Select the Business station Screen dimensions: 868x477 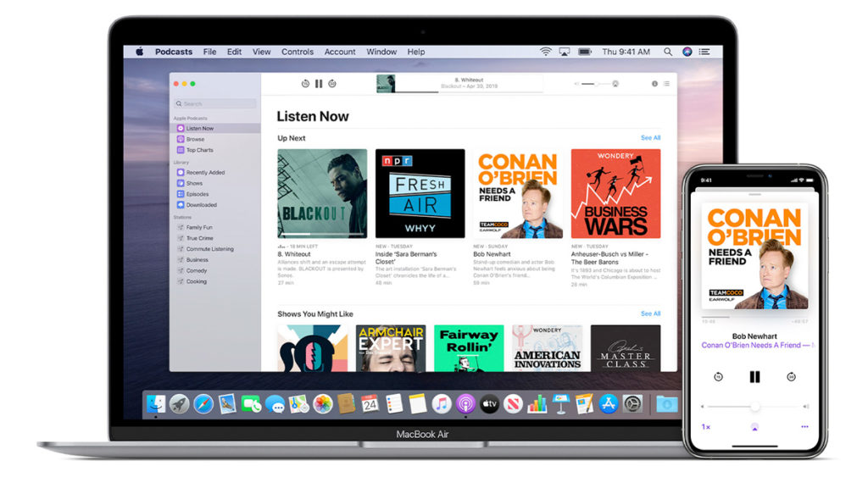click(x=192, y=259)
